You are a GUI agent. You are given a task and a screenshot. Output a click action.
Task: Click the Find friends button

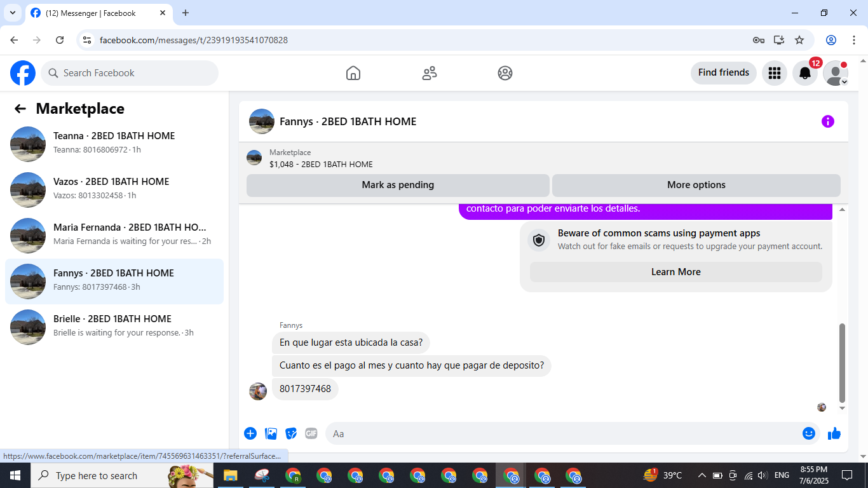[724, 73]
